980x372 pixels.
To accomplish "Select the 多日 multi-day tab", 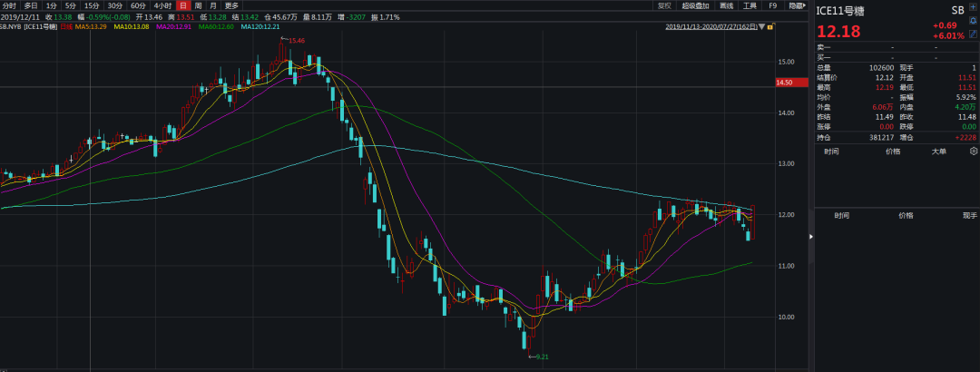I will (x=31, y=5).
